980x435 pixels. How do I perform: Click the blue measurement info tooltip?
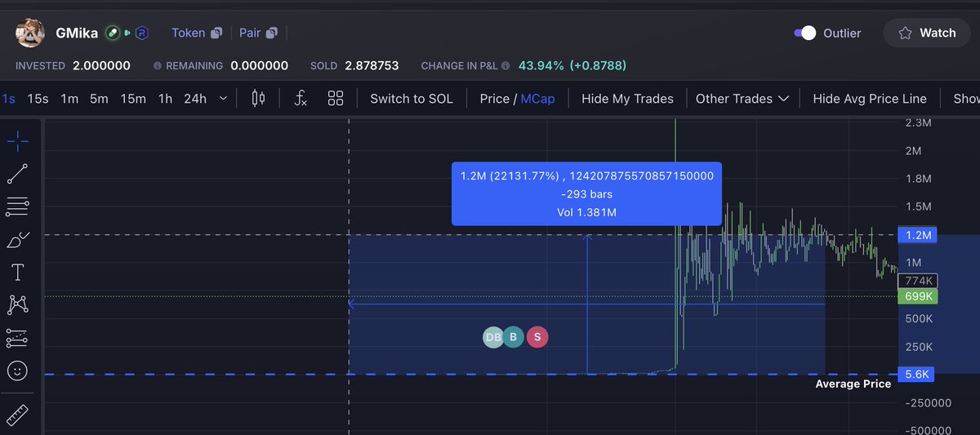(586, 194)
